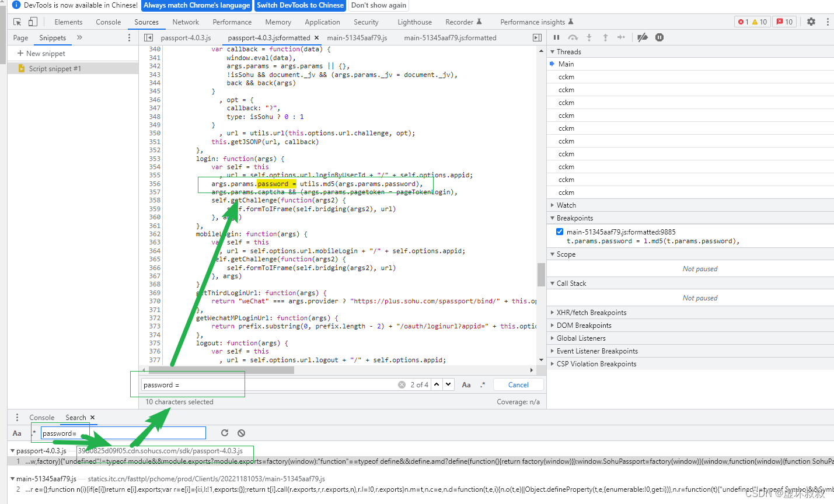Screen dimensions: 834x504
Task: Open DevTools settings gear
Action: point(811,22)
